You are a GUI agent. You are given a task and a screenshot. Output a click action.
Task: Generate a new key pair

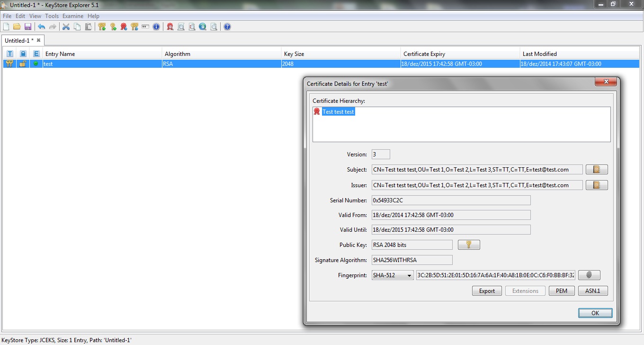102,27
